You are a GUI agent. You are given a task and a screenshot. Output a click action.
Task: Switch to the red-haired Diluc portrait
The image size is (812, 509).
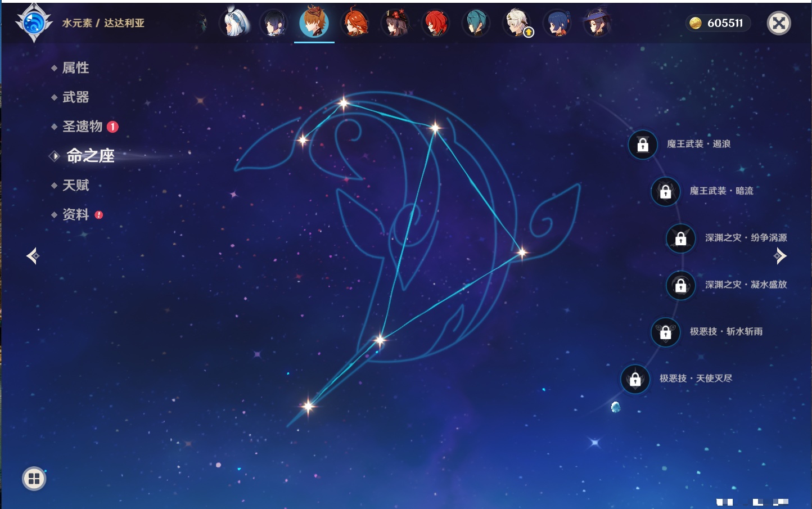click(436, 23)
